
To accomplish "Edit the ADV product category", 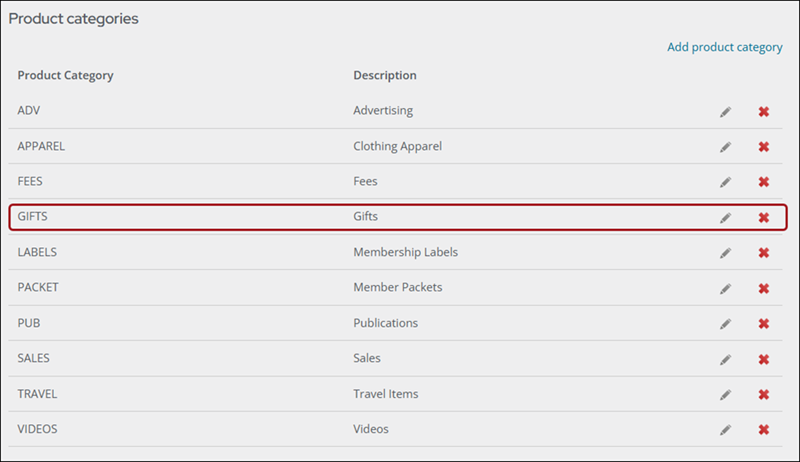I will 726,112.
